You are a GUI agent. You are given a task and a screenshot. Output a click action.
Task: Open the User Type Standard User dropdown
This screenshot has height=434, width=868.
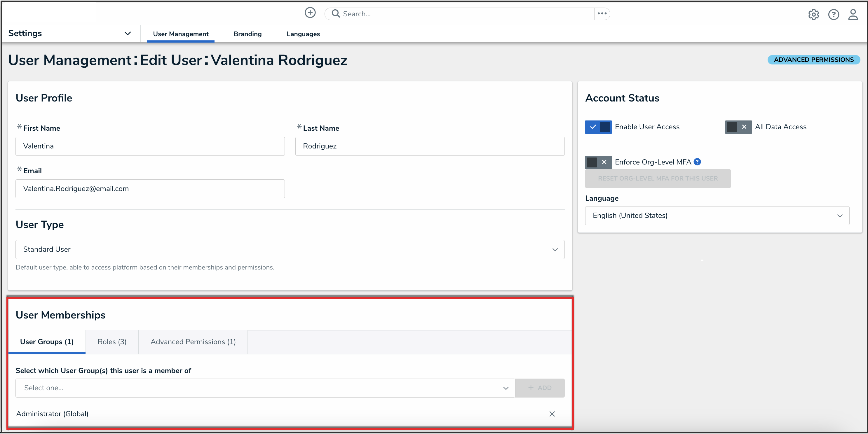pos(290,249)
